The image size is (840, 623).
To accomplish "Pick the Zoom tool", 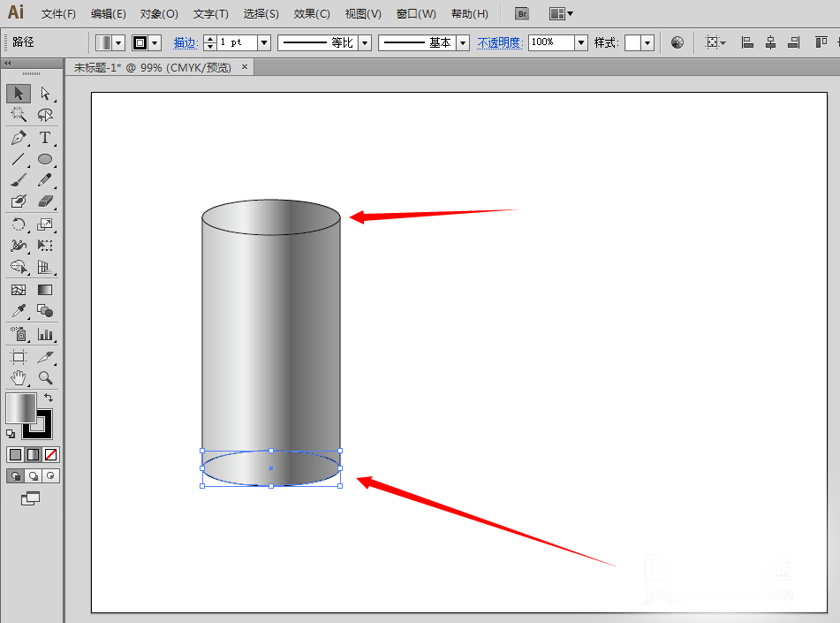I will (x=45, y=378).
